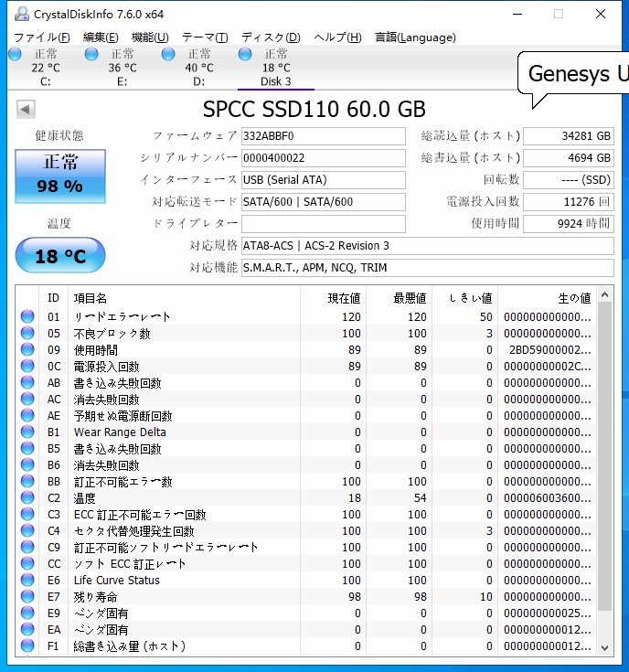
Task: Click status orb for ID C4 row
Action: [27, 530]
